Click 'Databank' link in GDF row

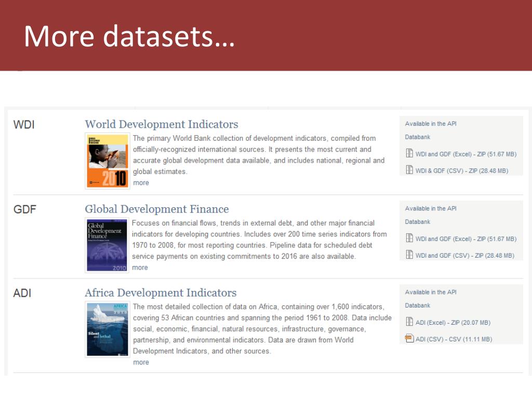click(417, 222)
